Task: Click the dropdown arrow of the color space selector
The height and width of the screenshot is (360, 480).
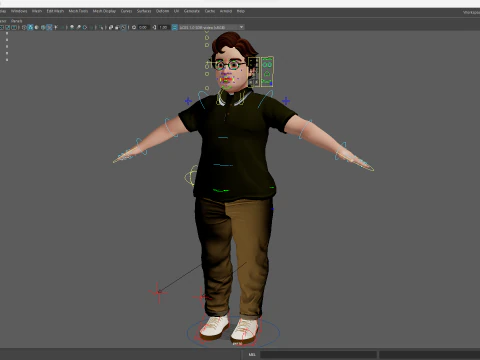Action: click(x=241, y=27)
